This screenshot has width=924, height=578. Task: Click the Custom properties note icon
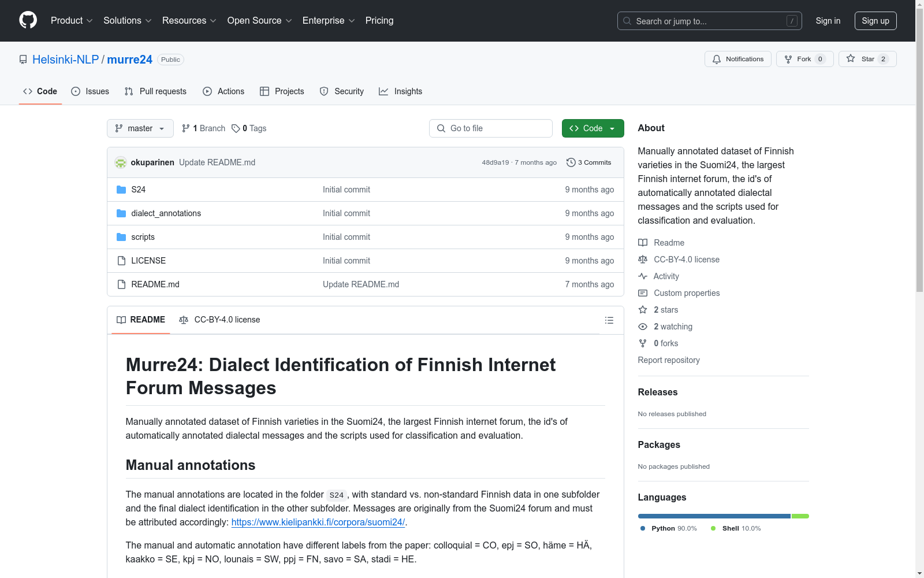click(643, 293)
